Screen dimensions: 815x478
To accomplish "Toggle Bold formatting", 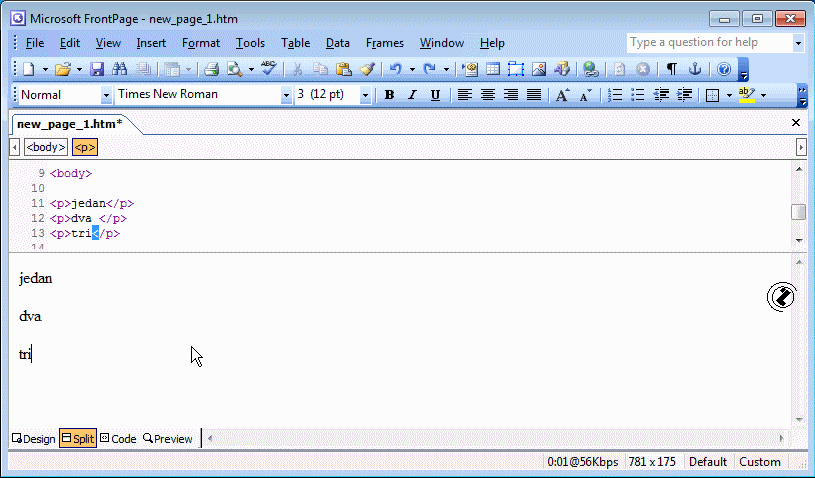I will 389,95.
